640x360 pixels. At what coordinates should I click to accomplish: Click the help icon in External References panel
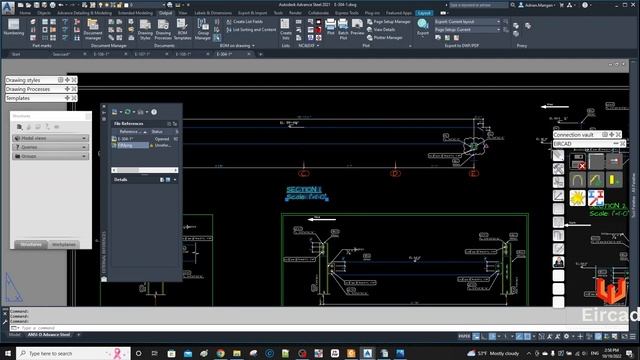click(154, 112)
